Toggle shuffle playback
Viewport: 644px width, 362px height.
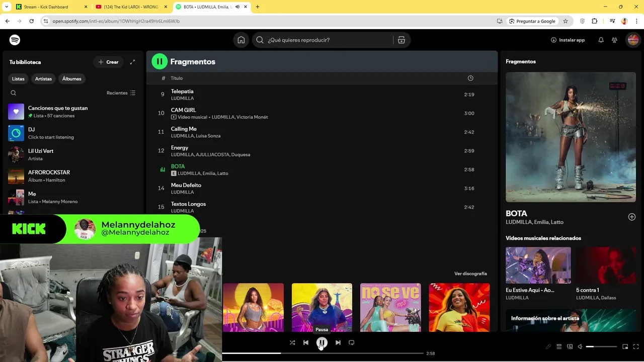292,342
